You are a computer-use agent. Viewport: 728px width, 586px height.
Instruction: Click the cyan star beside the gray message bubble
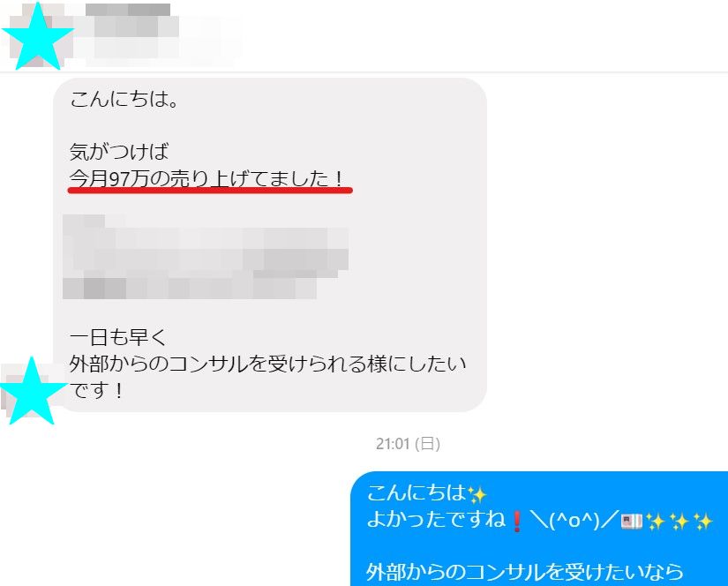(32, 392)
